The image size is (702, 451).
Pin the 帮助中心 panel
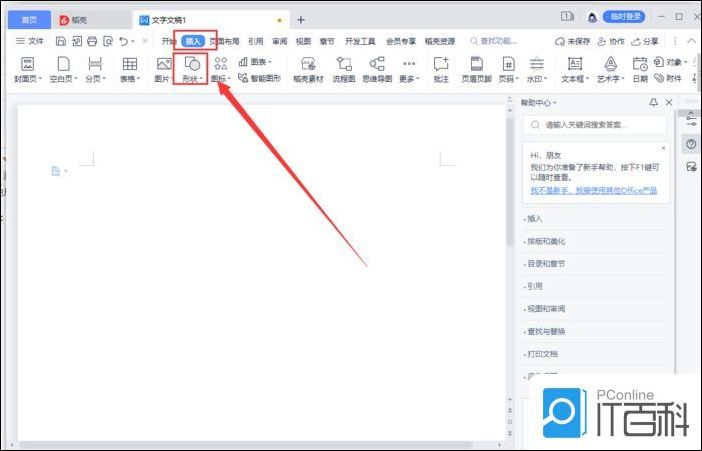coord(654,103)
